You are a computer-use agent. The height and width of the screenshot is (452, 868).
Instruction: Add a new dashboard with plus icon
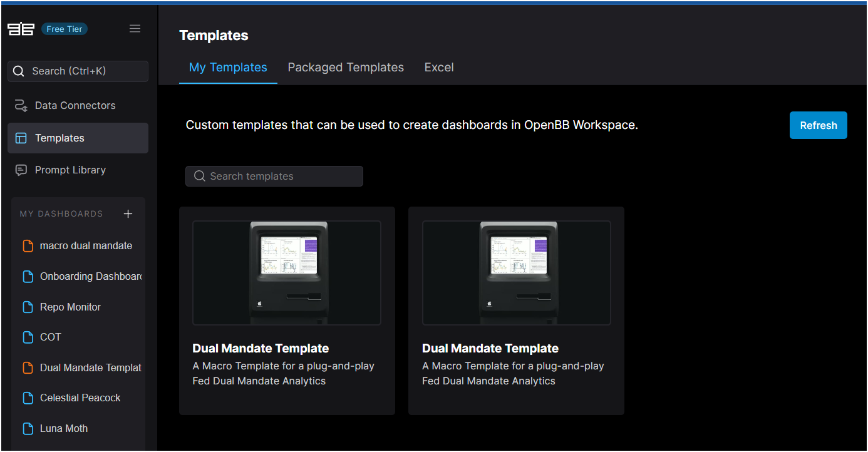click(128, 214)
